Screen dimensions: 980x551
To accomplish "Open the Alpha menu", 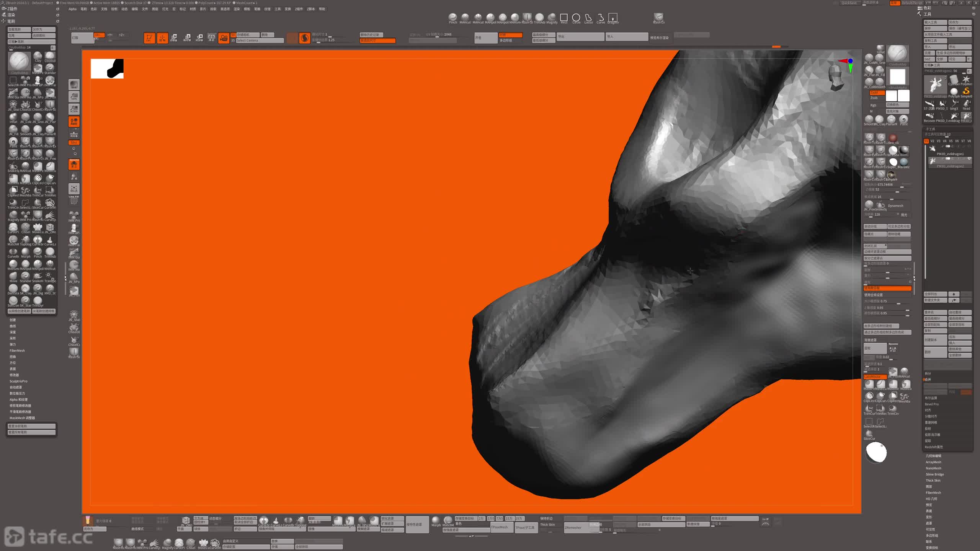I will (x=73, y=9).
